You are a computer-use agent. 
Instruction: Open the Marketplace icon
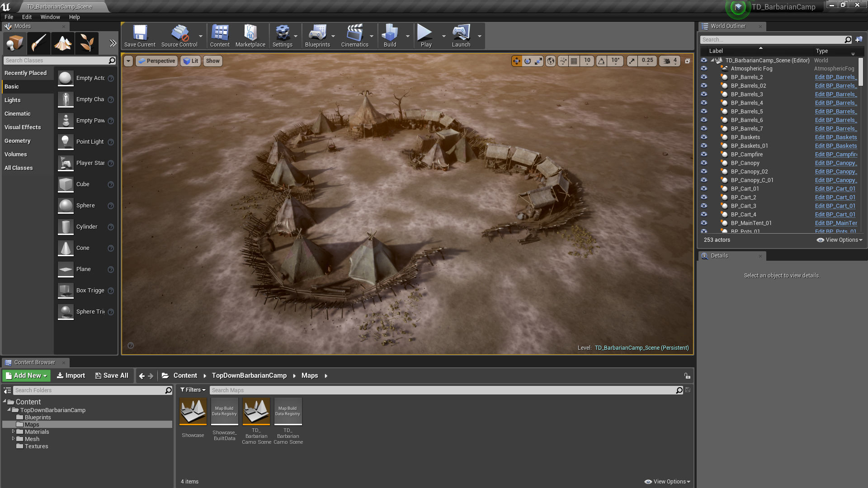(250, 36)
